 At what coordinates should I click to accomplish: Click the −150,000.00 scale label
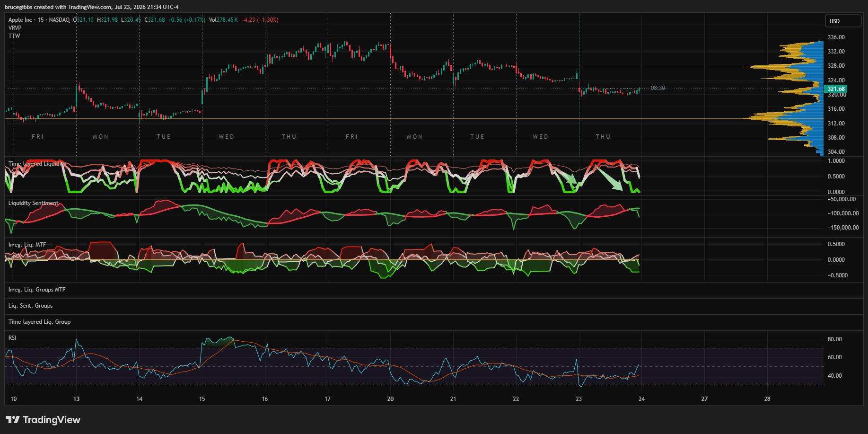[843, 228]
